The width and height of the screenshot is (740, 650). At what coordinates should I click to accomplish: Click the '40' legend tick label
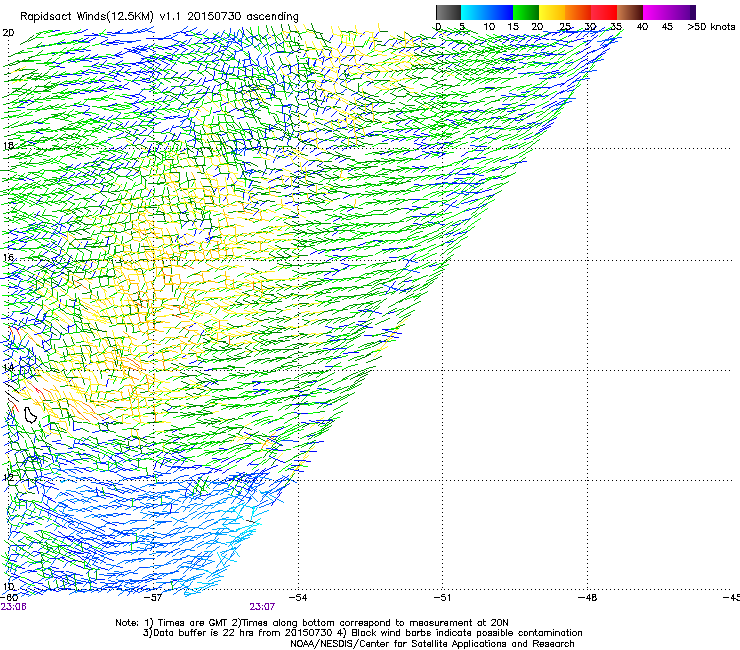point(642,27)
